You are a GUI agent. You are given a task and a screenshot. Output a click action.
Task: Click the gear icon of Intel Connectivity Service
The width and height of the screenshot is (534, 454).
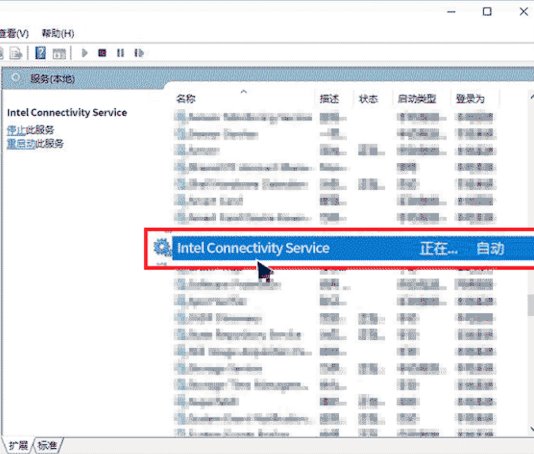[x=161, y=247]
